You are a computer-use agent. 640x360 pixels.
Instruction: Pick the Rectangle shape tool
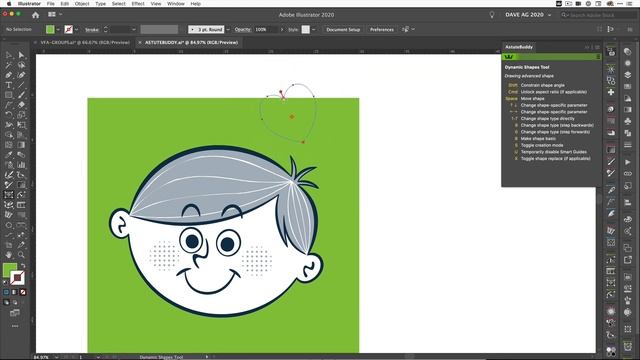tap(9, 95)
